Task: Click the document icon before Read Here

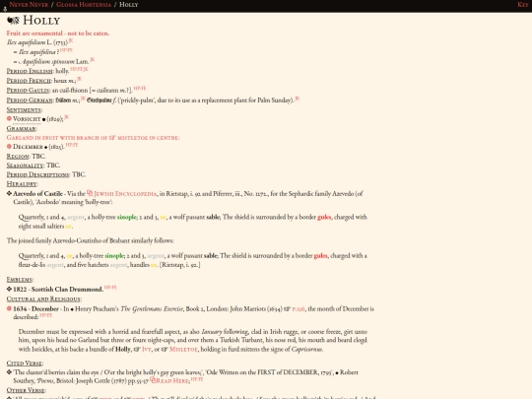Action: [x=153, y=380]
